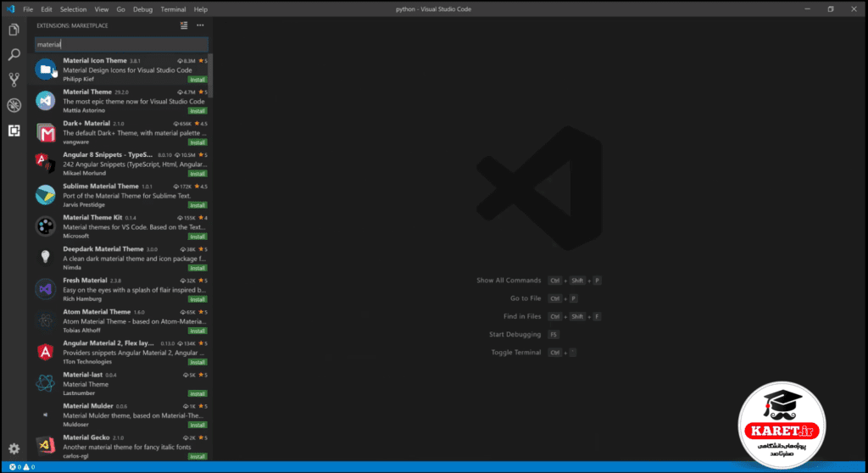Click 'Toggle Terminal' welcome text

[516, 353]
